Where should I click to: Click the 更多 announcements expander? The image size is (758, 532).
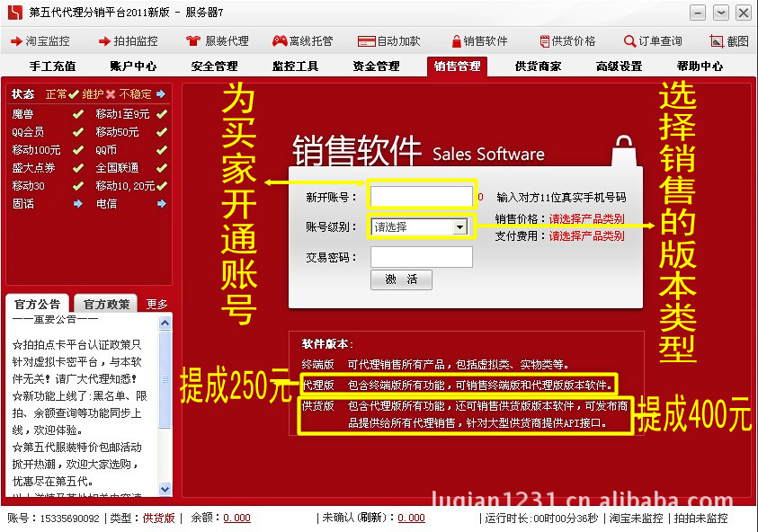click(156, 305)
